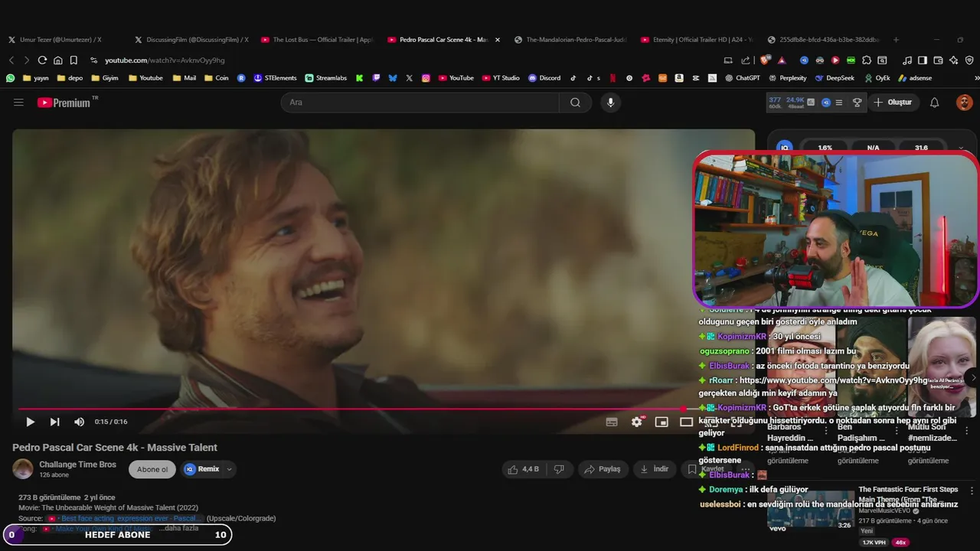Open the StreamElements bookmark
This screenshot has width=980, height=551.
pos(276,77)
